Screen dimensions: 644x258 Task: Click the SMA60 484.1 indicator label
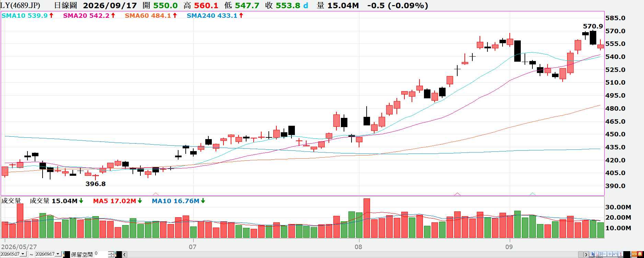point(148,15)
